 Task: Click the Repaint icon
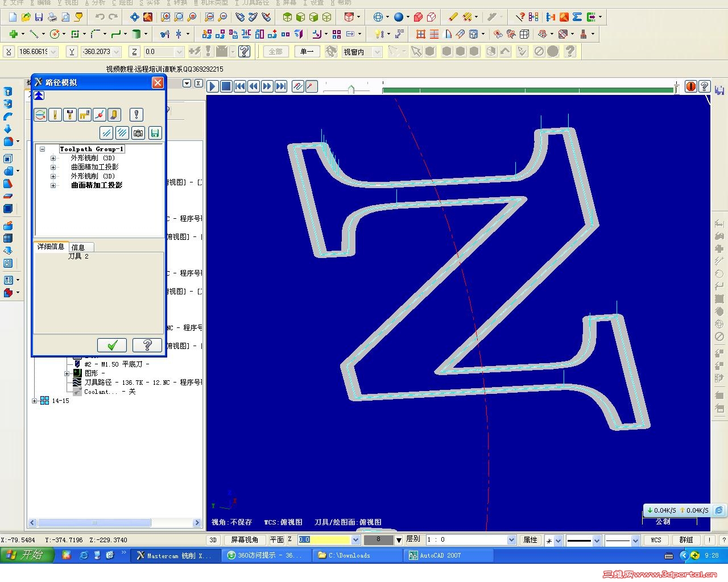[148, 18]
